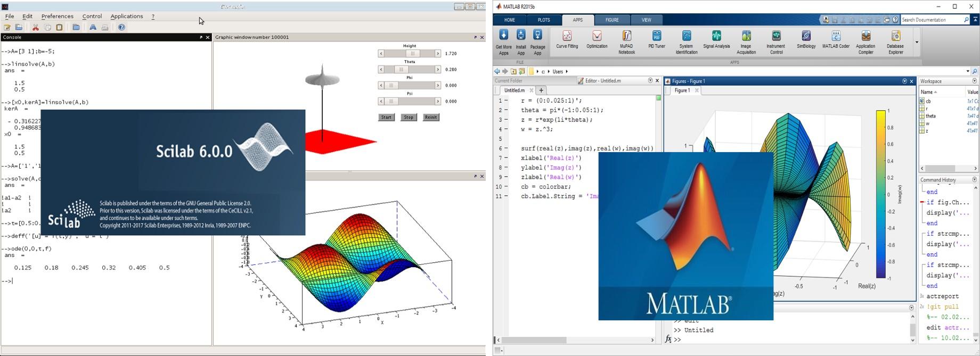This screenshot has height=356, width=980.
Task: Click the Scilab new script (SciNotes) toolbar icon
Action: pyautogui.click(x=7, y=27)
